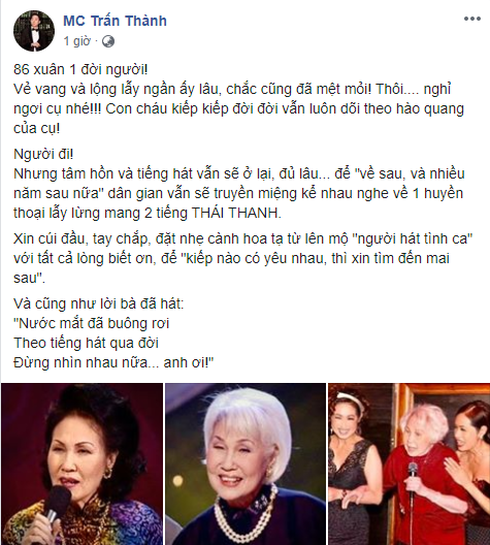
Task: Open MC Trấn Thành's profile avatar
Action: click(34, 31)
